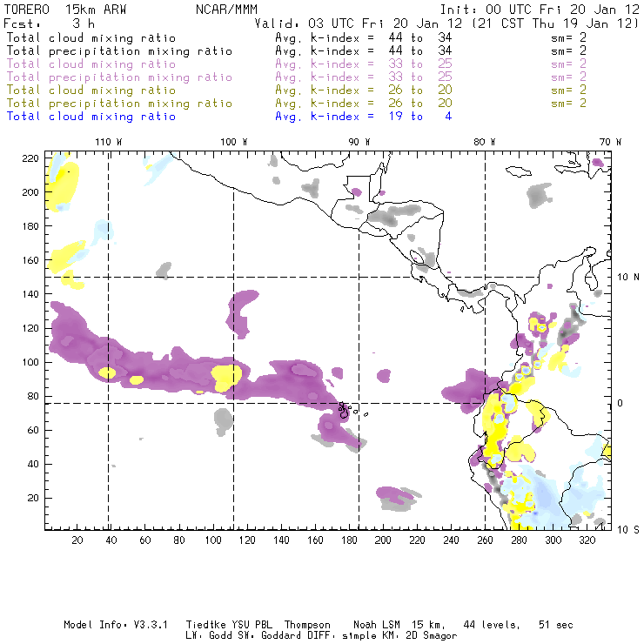The width and height of the screenshot is (644, 644).
Task: Click the '2D Smagor' diffusion text
Action: pos(432,636)
